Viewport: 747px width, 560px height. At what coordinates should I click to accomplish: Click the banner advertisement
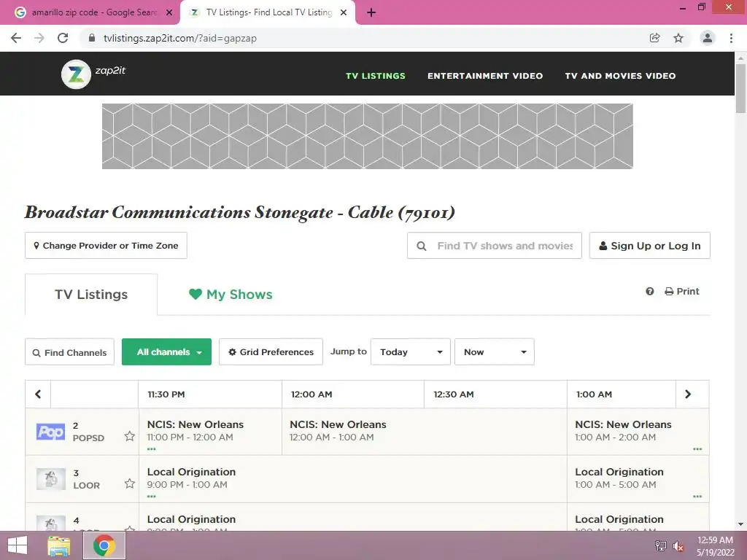pyautogui.click(x=368, y=136)
